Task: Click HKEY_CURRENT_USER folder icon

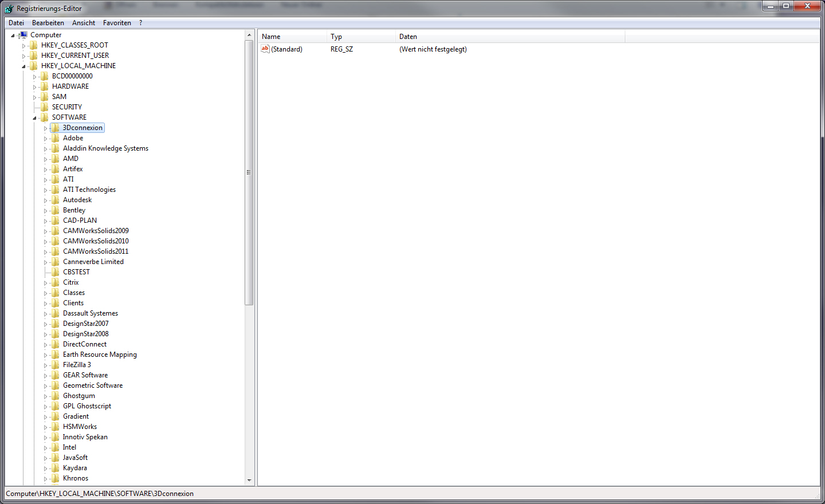Action: (34, 56)
